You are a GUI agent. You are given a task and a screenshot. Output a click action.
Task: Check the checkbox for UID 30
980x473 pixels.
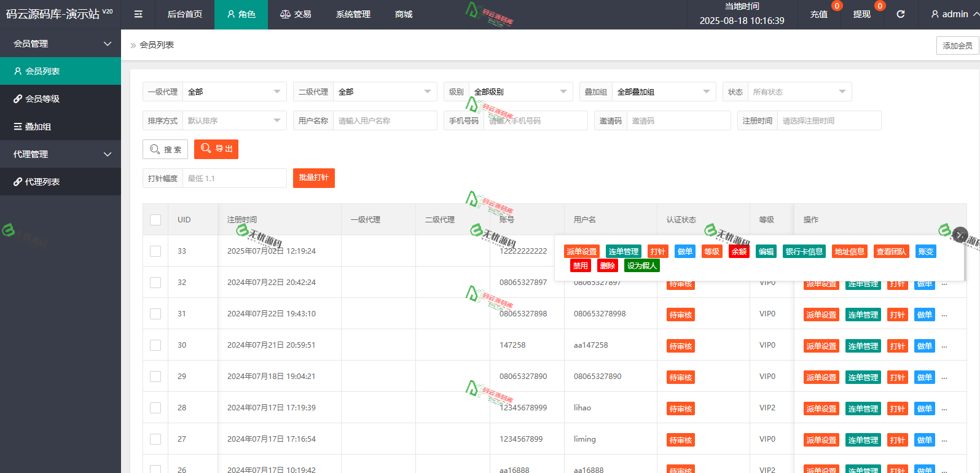click(155, 345)
